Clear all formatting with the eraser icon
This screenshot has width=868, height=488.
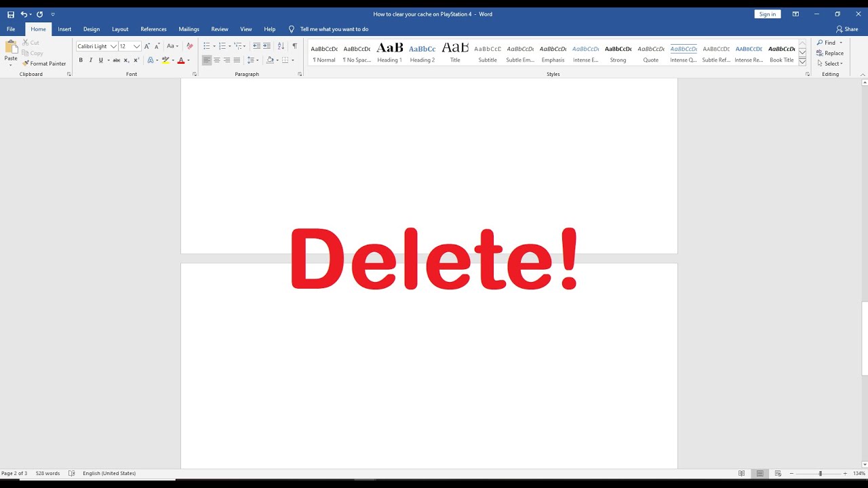190,46
